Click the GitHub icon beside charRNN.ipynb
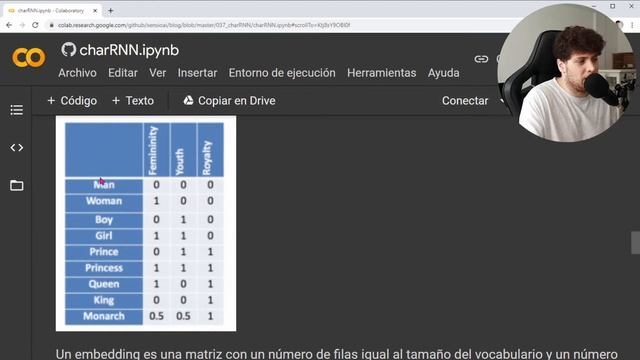The image size is (640, 360). 69,50
